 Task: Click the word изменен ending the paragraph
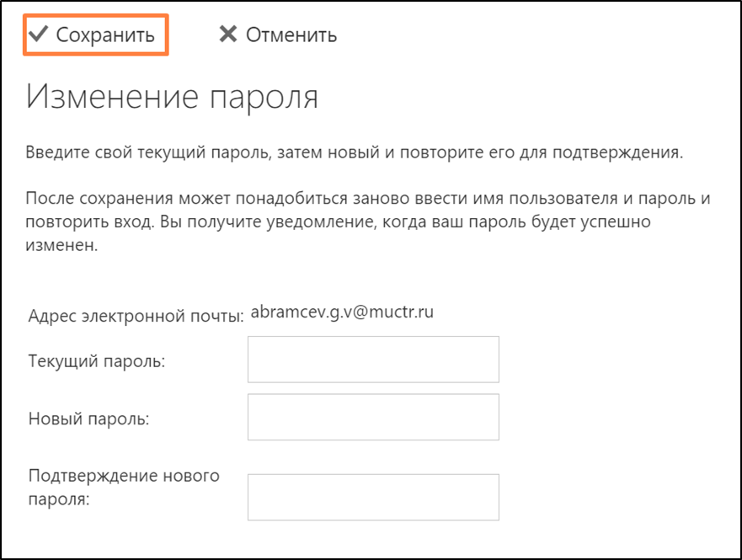pyautogui.click(x=61, y=248)
